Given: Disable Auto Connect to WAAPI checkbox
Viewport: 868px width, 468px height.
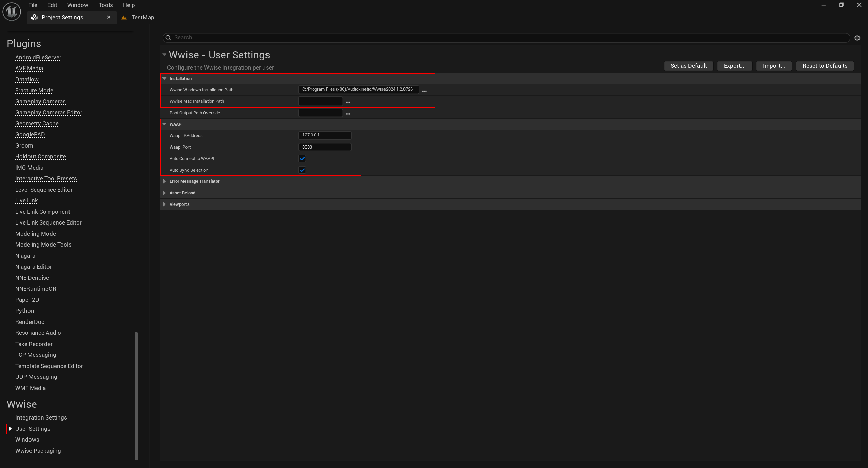Looking at the screenshot, I should (x=302, y=158).
